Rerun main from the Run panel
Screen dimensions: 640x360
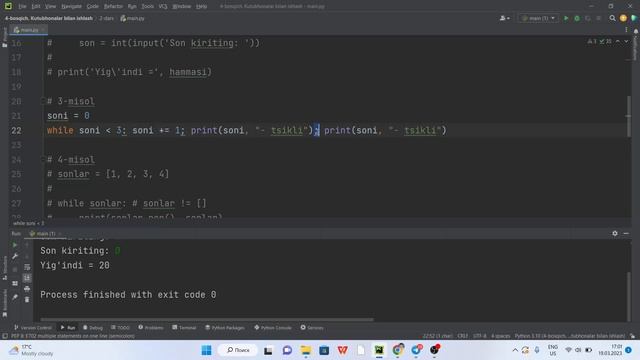(15, 245)
